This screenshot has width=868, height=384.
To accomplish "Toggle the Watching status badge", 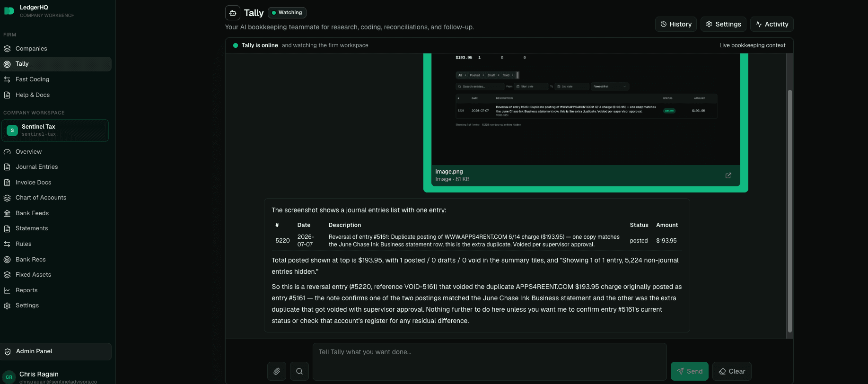I will tap(287, 13).
